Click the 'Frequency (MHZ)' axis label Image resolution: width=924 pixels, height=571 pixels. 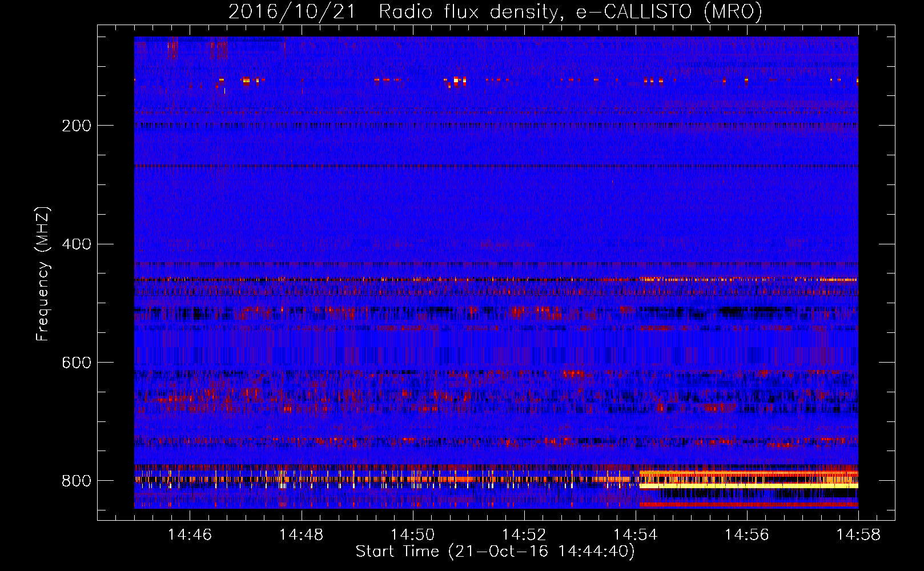[x=43, y=274]
